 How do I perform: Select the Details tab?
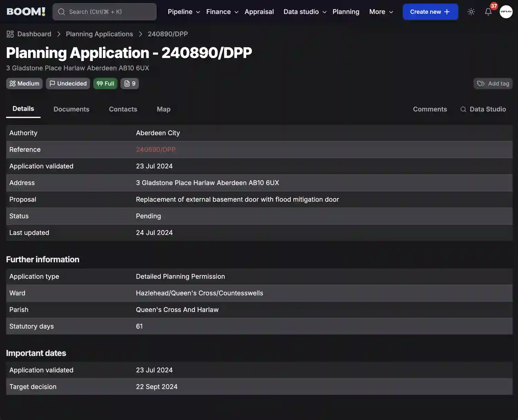pyautogui.click(x=23, y=109)
